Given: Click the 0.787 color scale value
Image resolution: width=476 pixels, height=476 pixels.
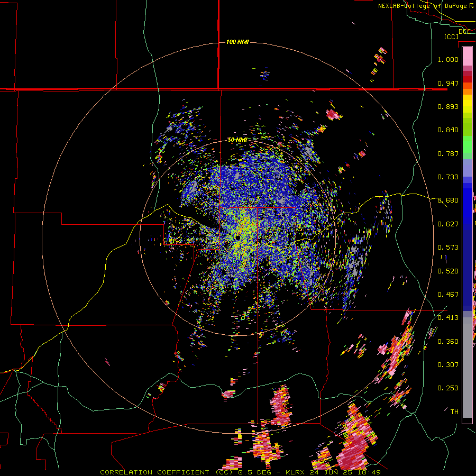Looking at the screenshot, I should click(x=448, y=153).
